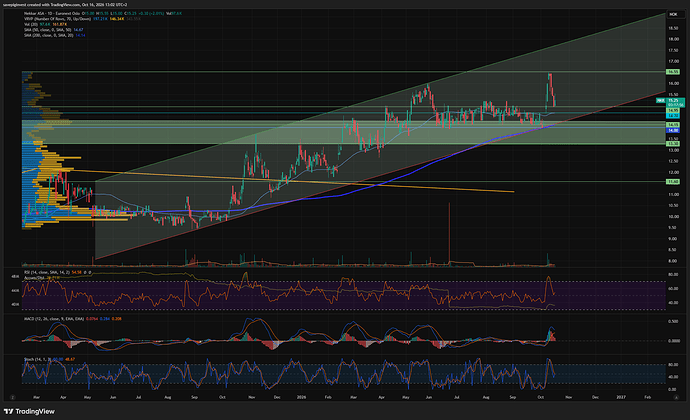Click the blue 14.00 SMA price label

(673, 130)
